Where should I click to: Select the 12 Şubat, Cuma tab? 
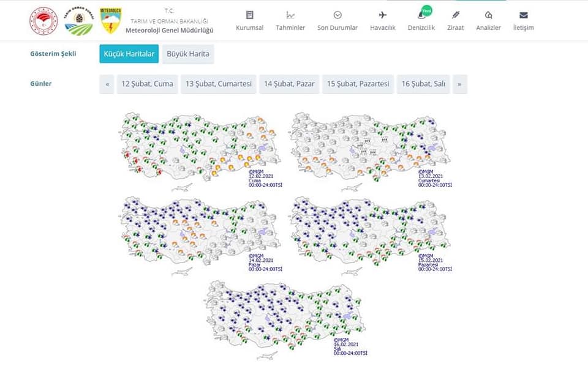(x=148, y=84)
